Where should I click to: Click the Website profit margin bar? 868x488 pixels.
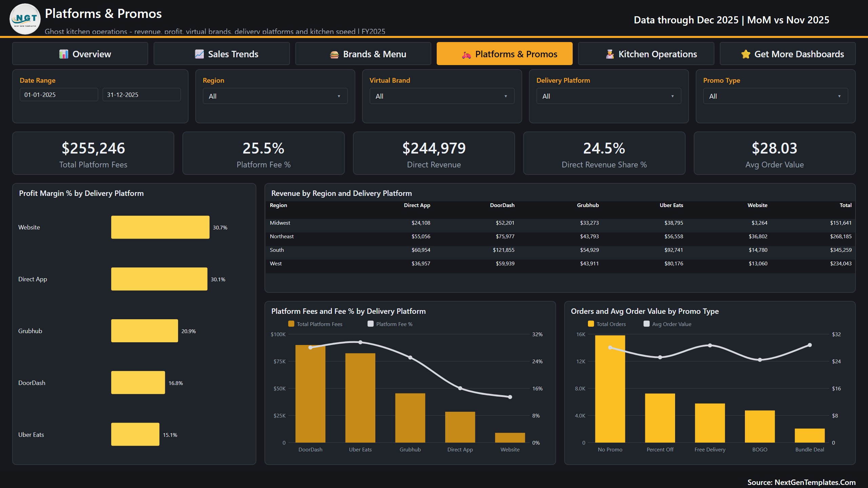160,227
